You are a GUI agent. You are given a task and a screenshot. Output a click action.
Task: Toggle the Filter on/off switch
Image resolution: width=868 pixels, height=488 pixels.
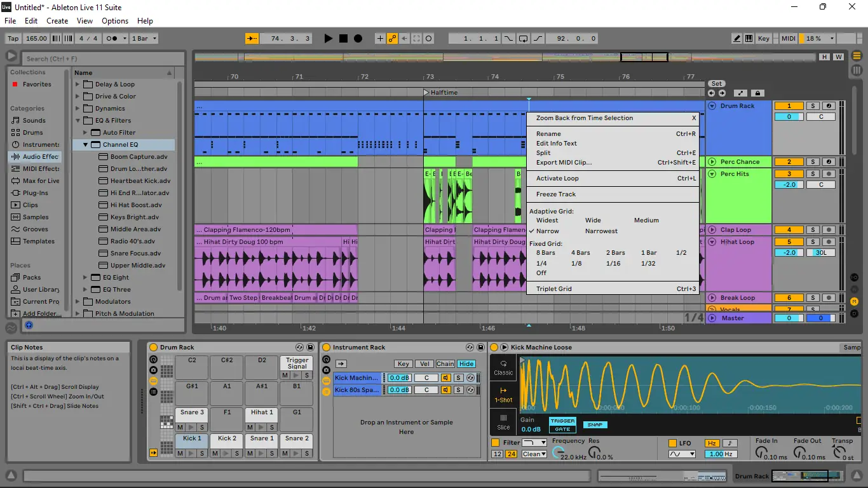496,443
